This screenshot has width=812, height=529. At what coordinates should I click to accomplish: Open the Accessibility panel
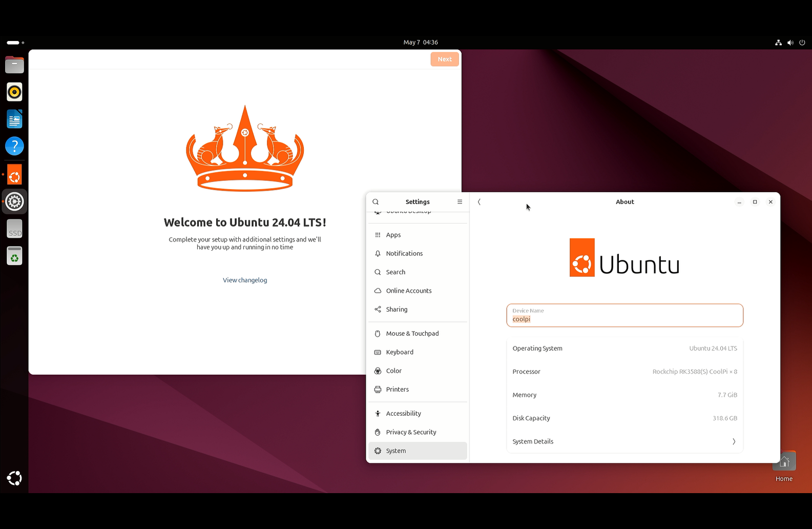pyautogui.click(x=418, y=414)
